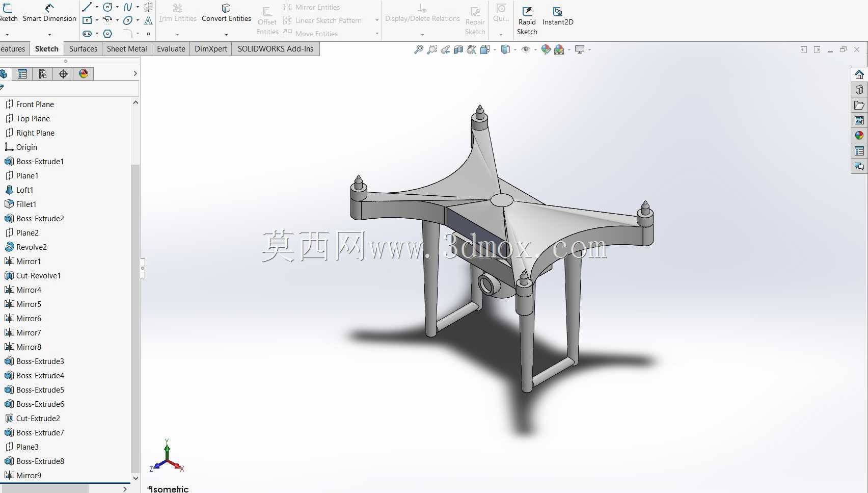The image size is (868, 493).
Task: Select the Smart Dimension tool
Action: pyautogui.click(x=49, y=13)
